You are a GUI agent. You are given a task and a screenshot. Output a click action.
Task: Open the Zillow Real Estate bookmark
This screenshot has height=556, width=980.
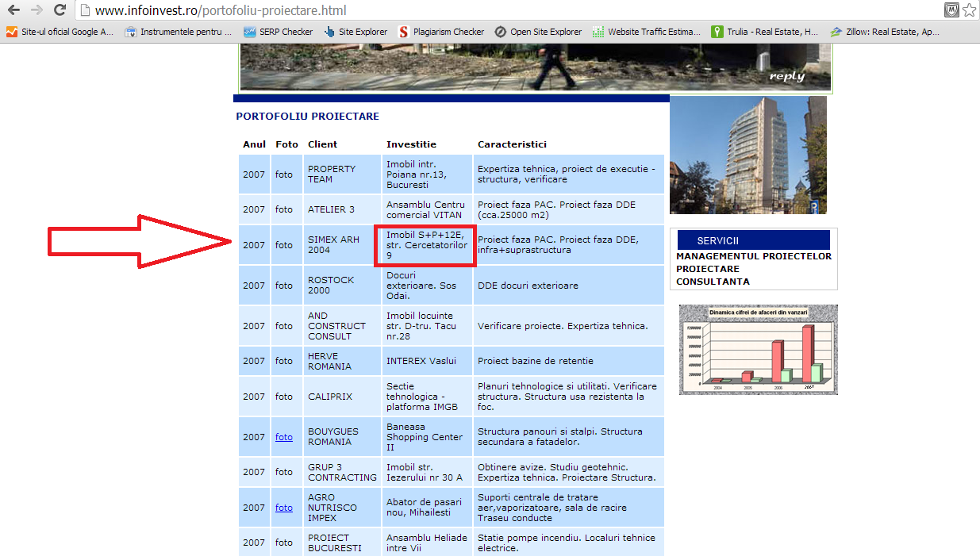pyautogui.click(x=885, y=32)
